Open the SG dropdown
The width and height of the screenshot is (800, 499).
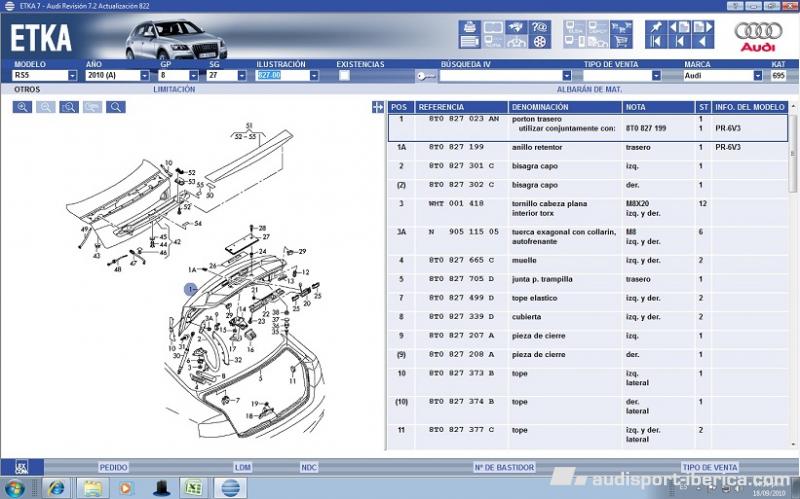click(x=242, y=76)
